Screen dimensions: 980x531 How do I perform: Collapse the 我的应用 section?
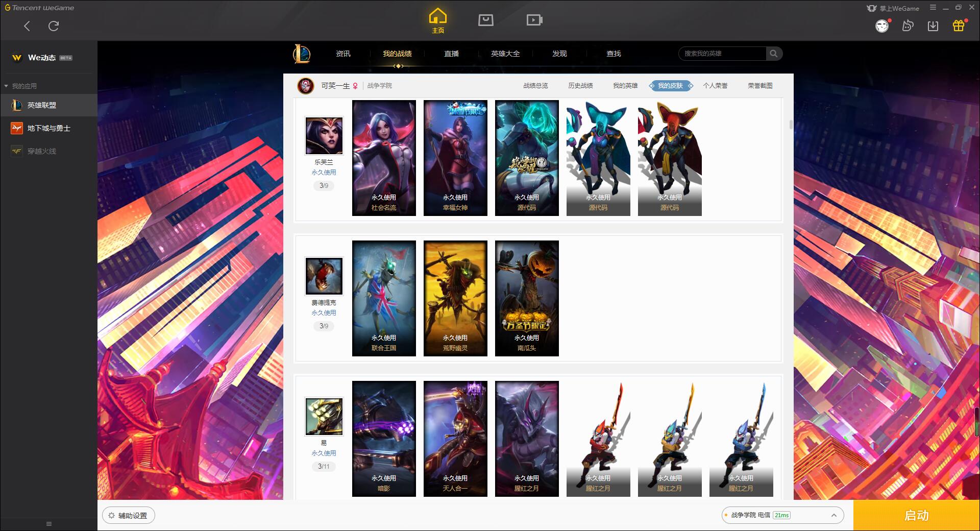pyautogui.click(x=20, y=86)
